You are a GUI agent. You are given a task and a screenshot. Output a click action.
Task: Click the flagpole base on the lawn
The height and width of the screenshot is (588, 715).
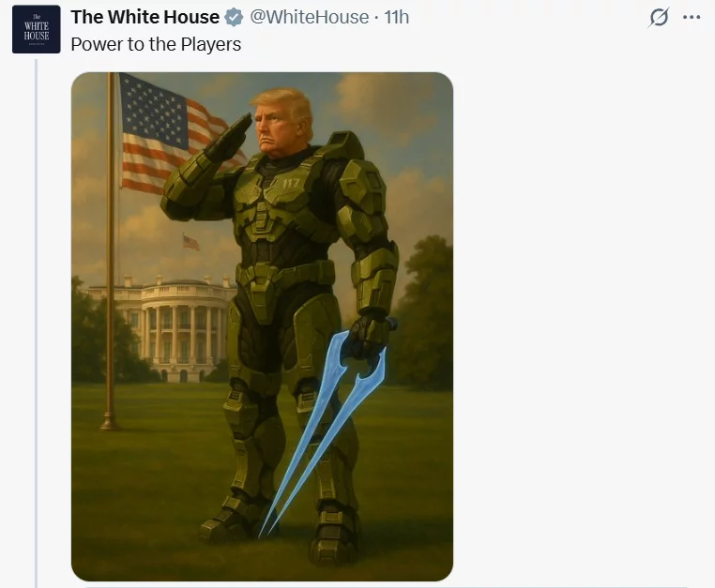click(x=109, y=422)
